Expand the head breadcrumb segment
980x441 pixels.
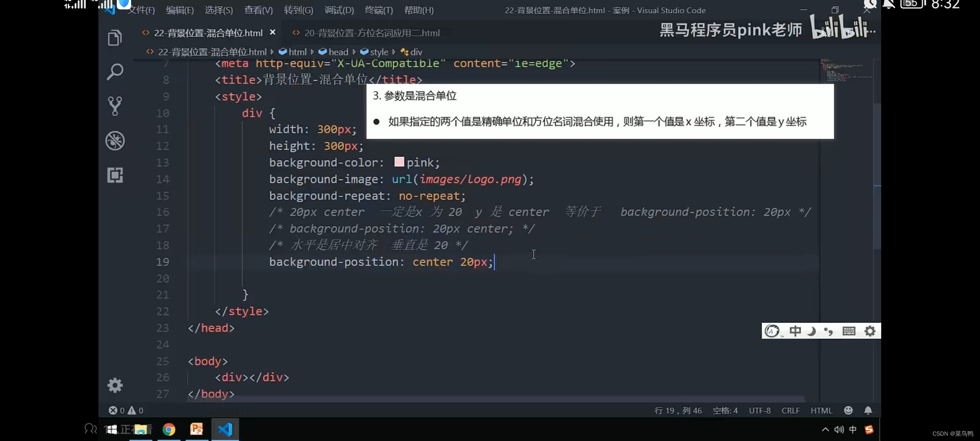tap(338, 52)
